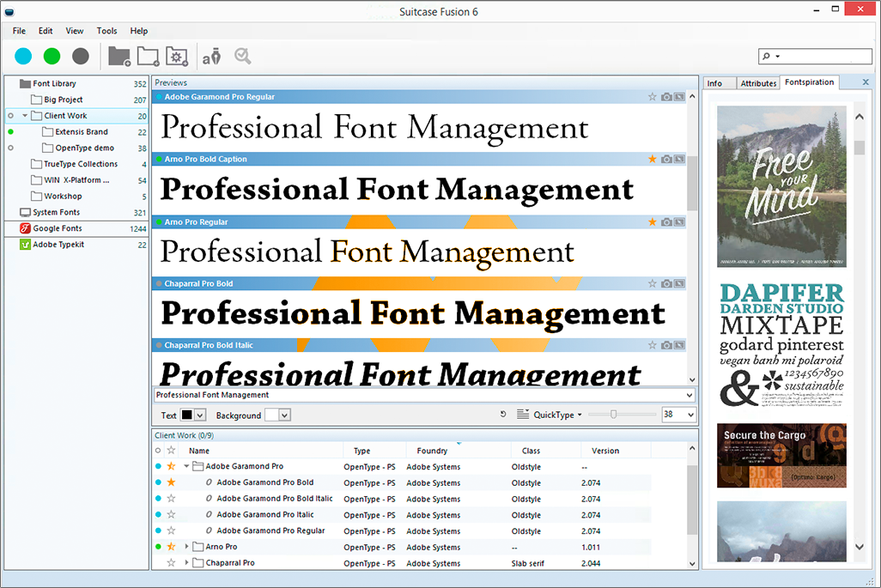The width and height of the screenshot is (881, 588).
Task: Click the Font Library folder icon
Action: [x=25, y=83]
